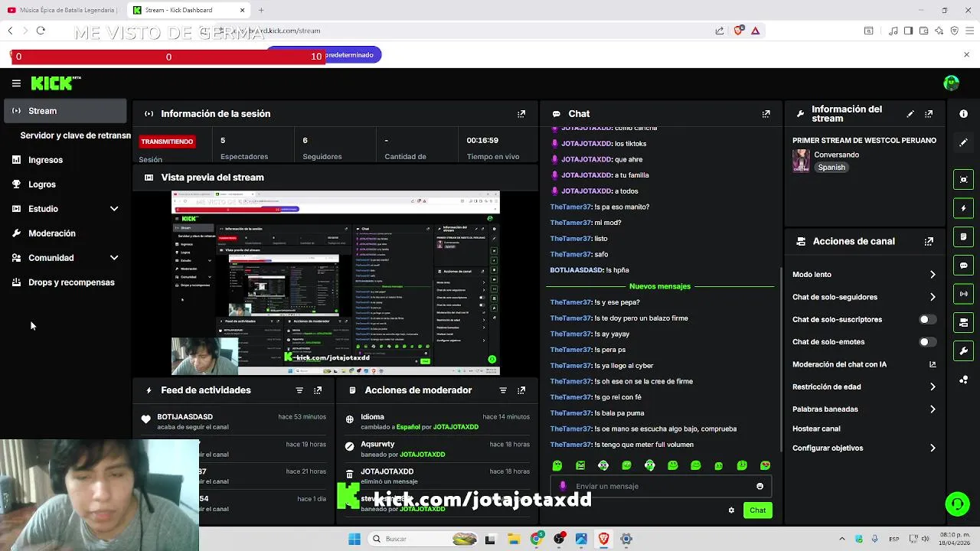This screenshot has width=980, height=551.
Task: Pop out the Acciones de canal panel
Action: [x=929, y=241]
